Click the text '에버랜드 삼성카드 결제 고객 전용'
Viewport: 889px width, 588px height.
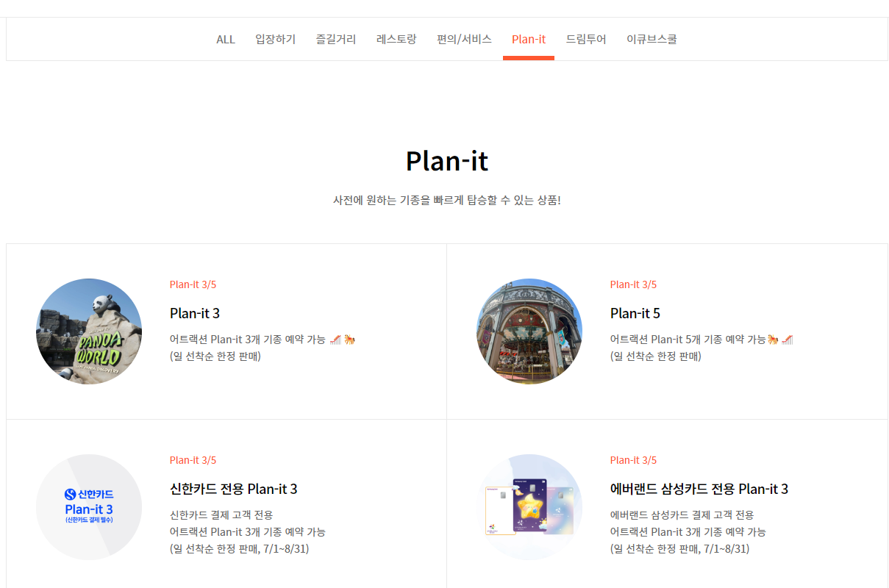coord(682,514)
